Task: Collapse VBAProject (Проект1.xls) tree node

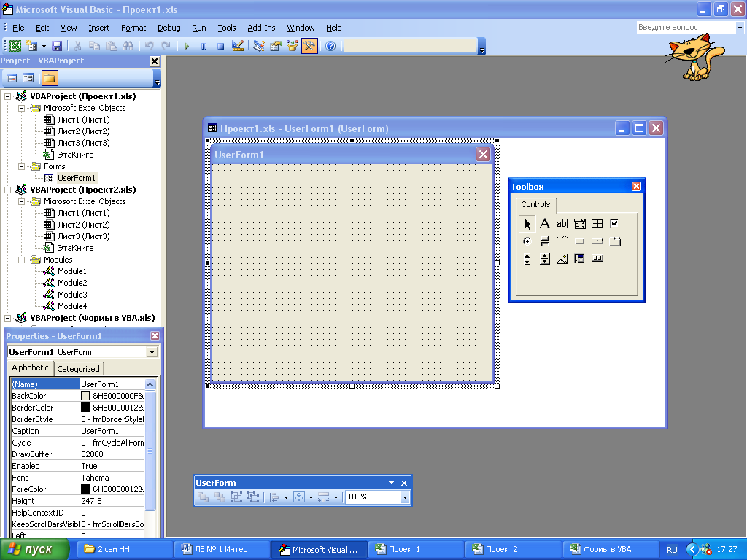Action: click(x=7, y=96)
